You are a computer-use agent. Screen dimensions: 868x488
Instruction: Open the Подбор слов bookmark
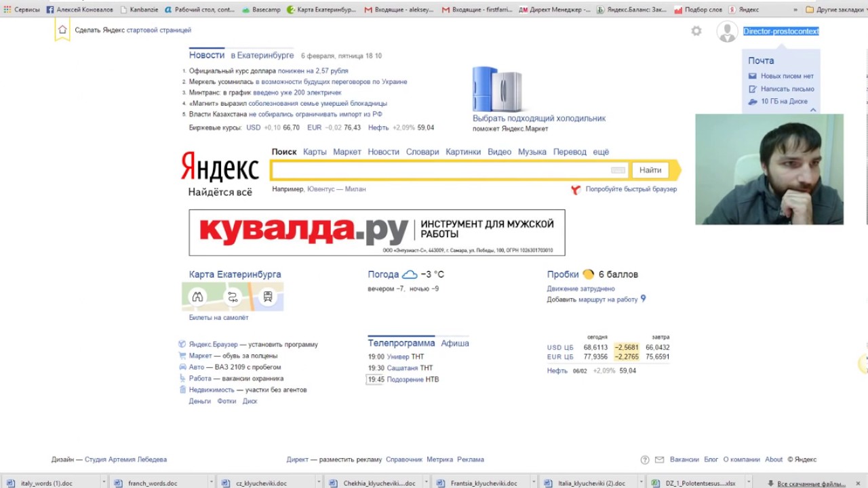pos(698,9)
